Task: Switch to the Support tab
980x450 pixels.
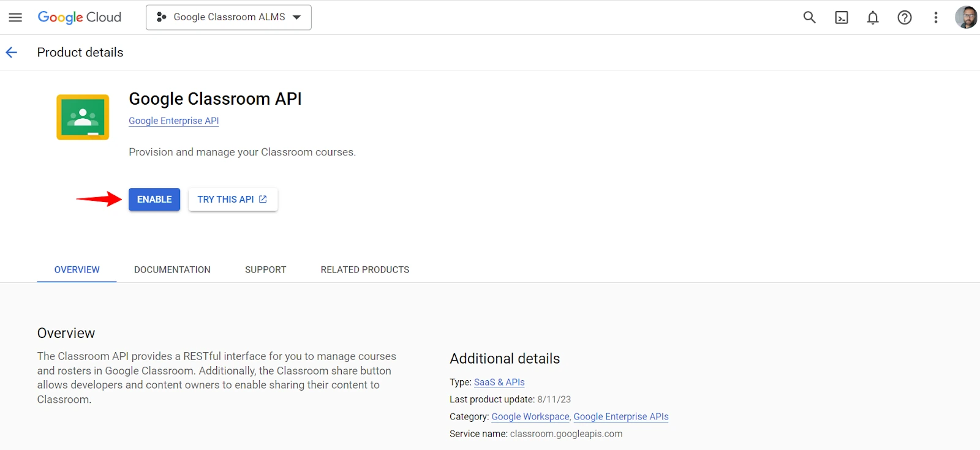Action: (266, 270)
